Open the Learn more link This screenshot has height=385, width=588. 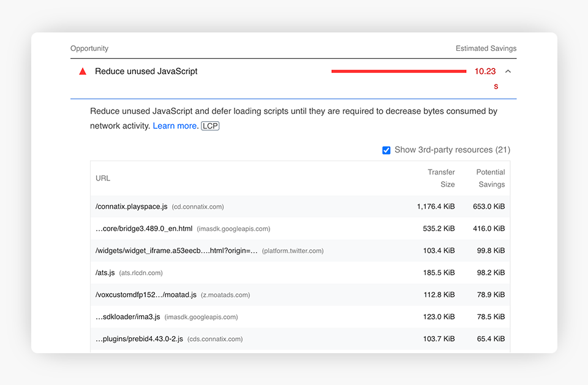click(175, 126)
